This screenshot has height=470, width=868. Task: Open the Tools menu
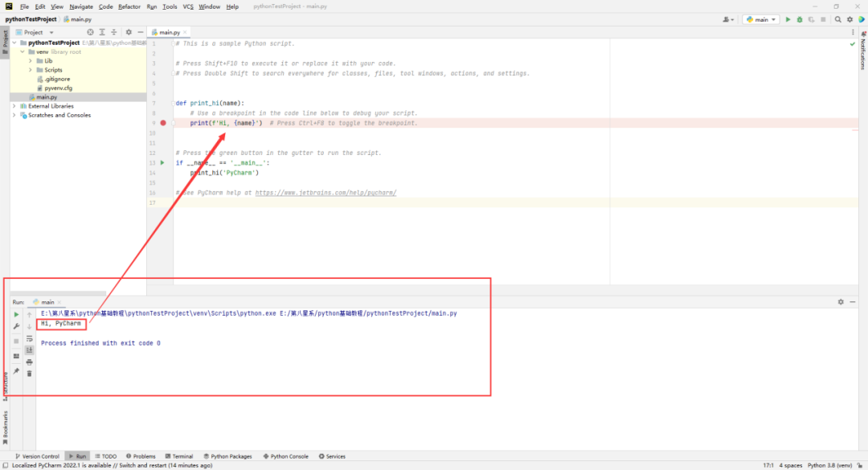point(170,6)
